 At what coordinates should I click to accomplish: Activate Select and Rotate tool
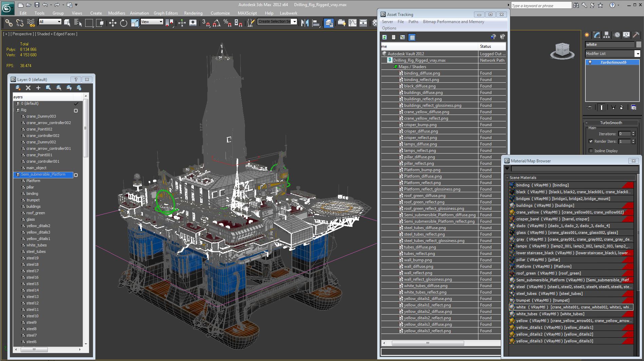coord(124,23)
